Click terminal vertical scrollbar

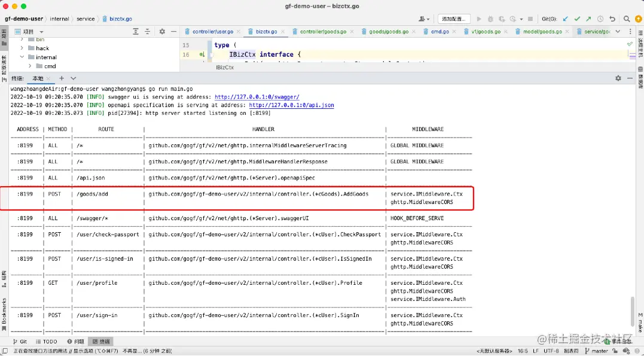coord(633,312)
